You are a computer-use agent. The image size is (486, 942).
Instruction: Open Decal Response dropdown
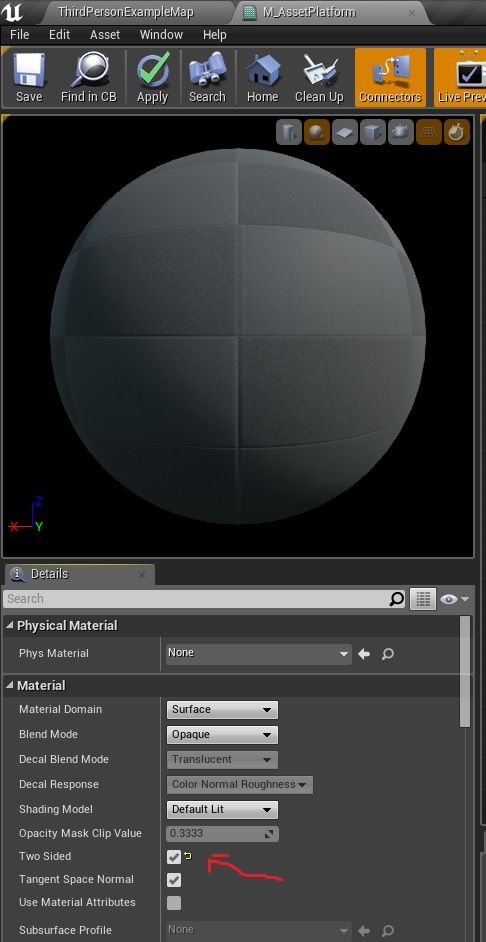(239, 785)
